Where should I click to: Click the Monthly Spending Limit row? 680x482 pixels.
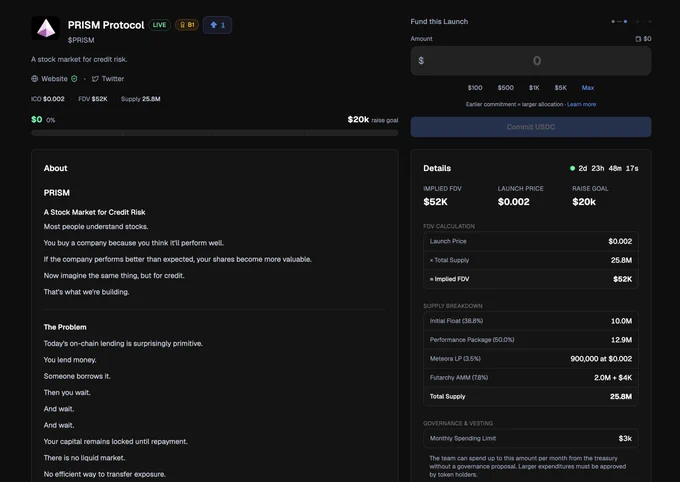pyautogui.click(x=530, y=439)
